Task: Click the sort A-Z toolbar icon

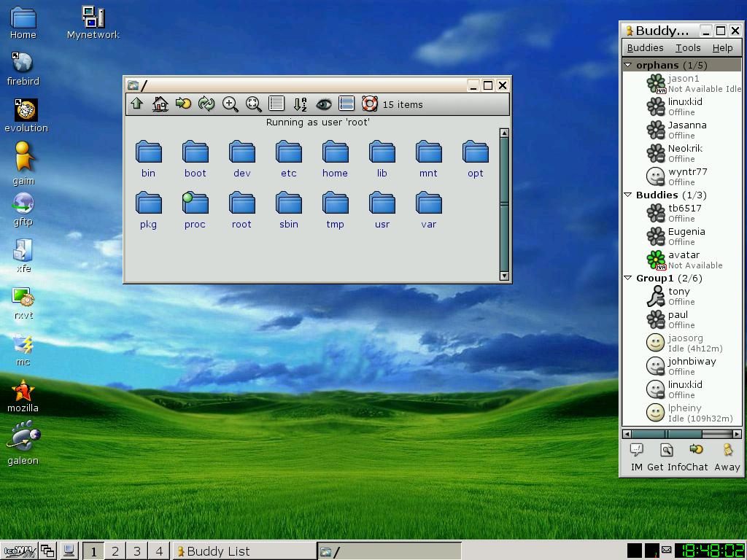Action: coord(300,104)
